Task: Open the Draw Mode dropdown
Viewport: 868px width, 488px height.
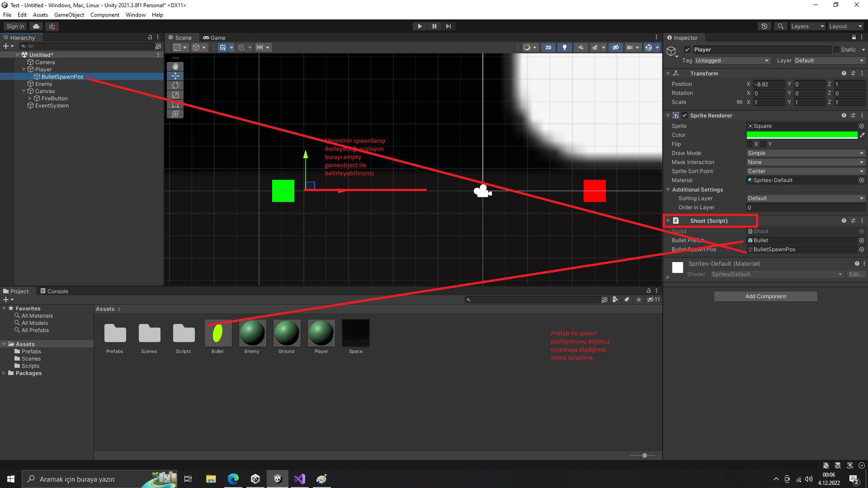Action: pos(805,153)
